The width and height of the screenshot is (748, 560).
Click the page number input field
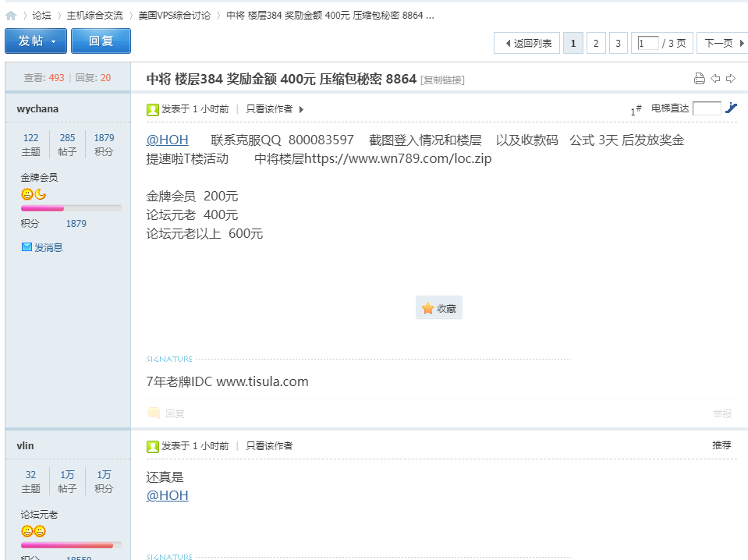point(647,44)
